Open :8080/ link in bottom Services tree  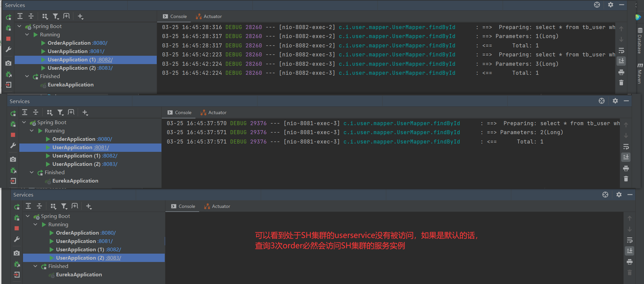point(108,233)
